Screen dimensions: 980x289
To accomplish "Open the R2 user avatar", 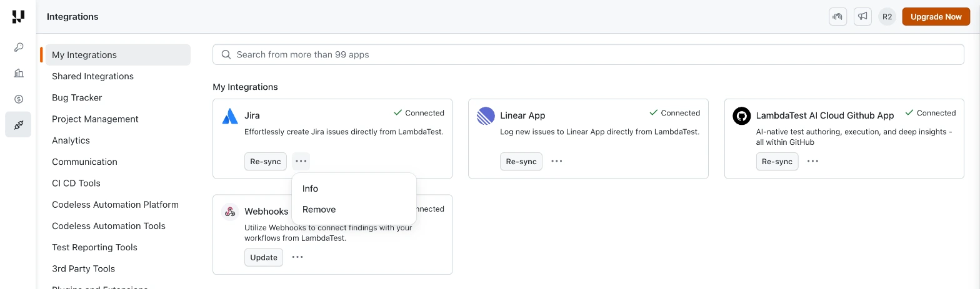I will (887, 17).
